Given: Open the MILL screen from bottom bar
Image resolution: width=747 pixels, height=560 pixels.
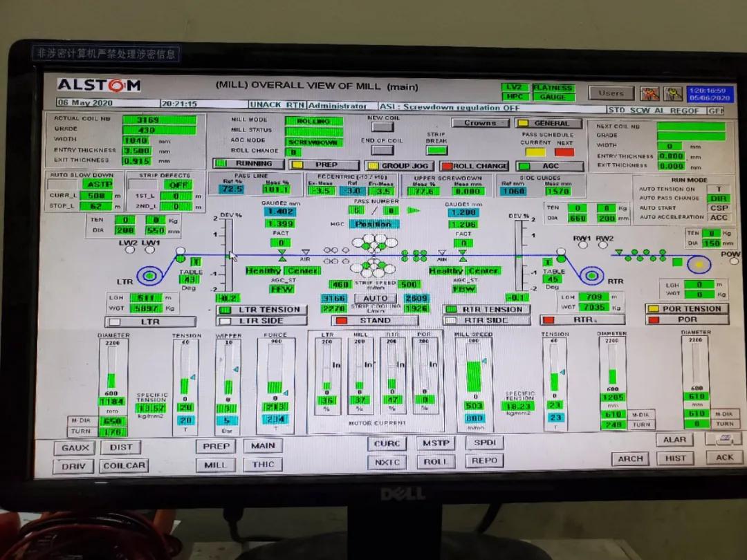Looking at the screenshot, I should 215,465.
